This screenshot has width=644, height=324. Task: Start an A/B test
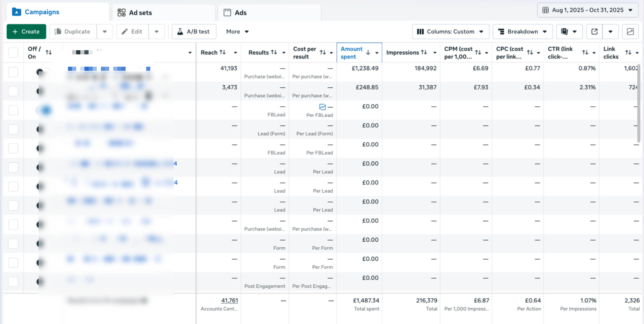(194, 31)
